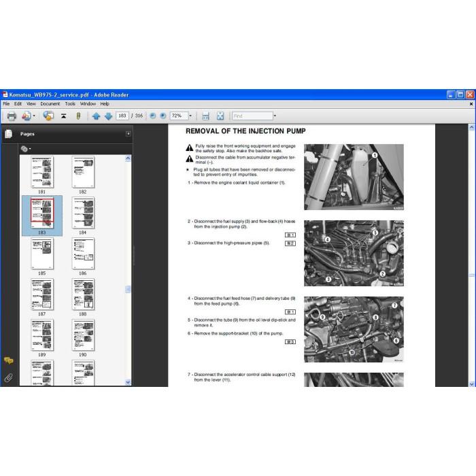Select page 183 thumbnail

42,213
